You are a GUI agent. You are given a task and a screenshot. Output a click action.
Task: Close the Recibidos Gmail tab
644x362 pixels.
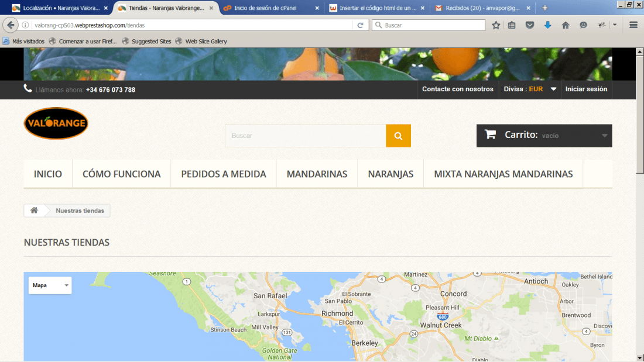(528, 8)
